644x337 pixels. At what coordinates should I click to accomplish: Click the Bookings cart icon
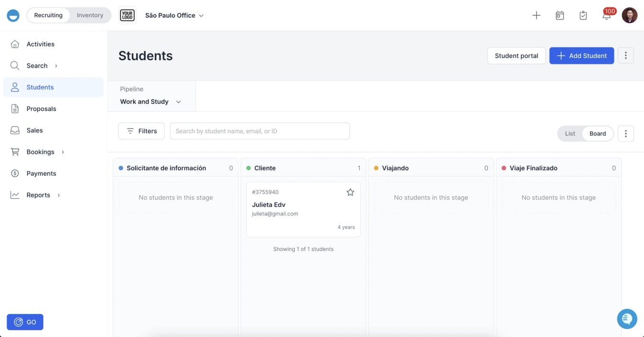pos(15,152)
